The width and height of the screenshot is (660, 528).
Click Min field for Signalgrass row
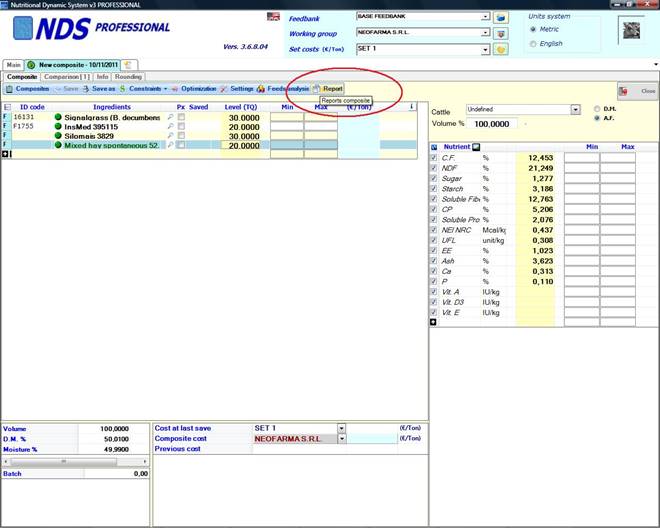pyautogui.click(x=287, y=117)
